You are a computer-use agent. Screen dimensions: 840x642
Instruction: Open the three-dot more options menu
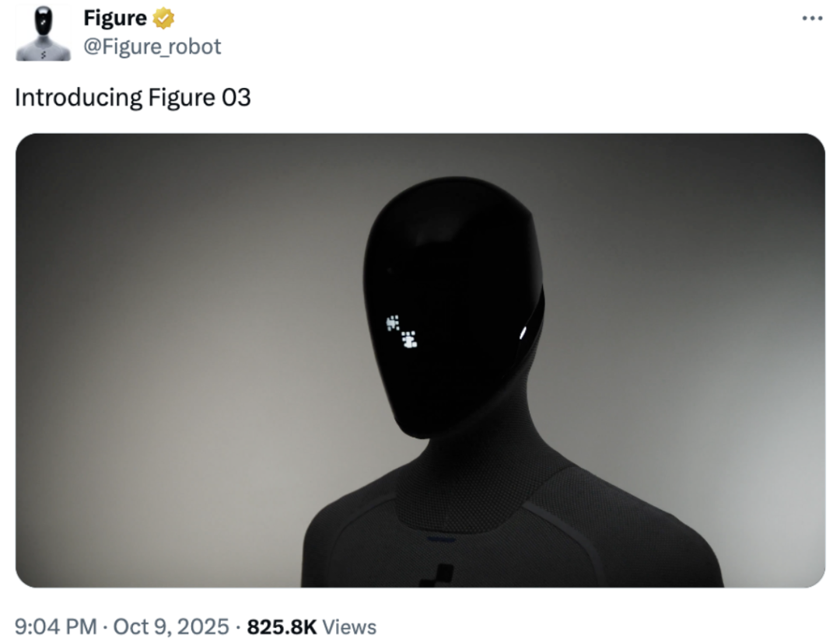[812, 18]
